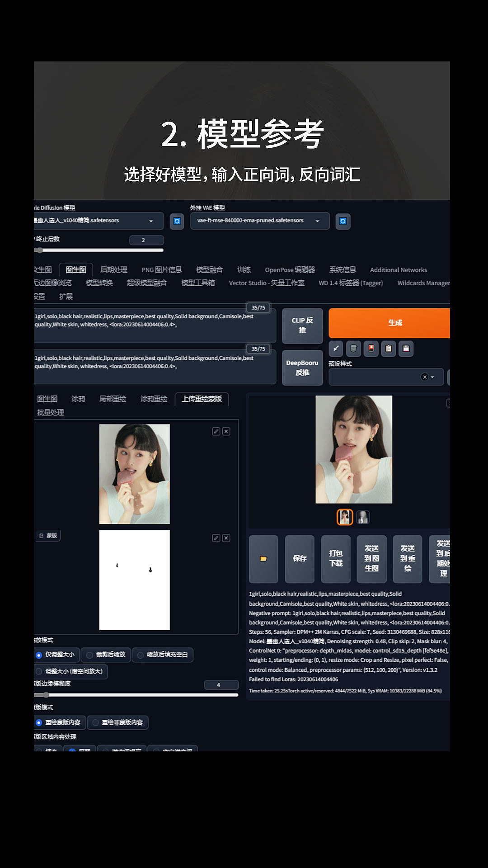Clear the prompt with the trash icon

pos(353,349)
